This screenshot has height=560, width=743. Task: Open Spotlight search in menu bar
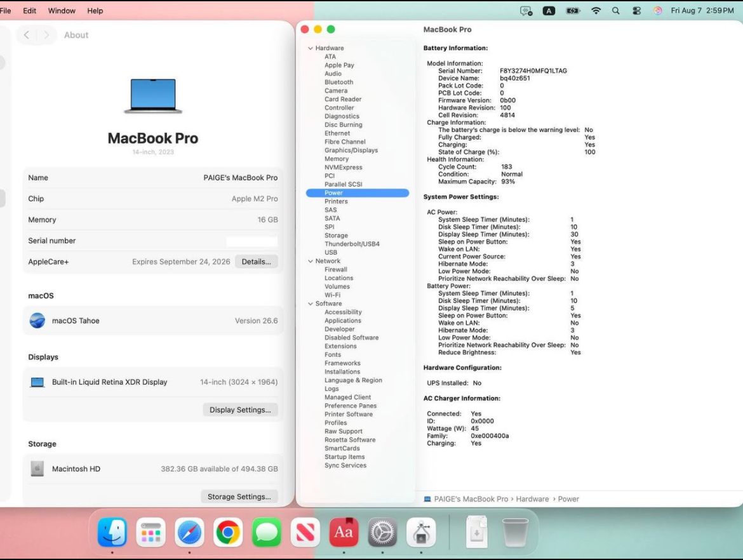(615, 10)
